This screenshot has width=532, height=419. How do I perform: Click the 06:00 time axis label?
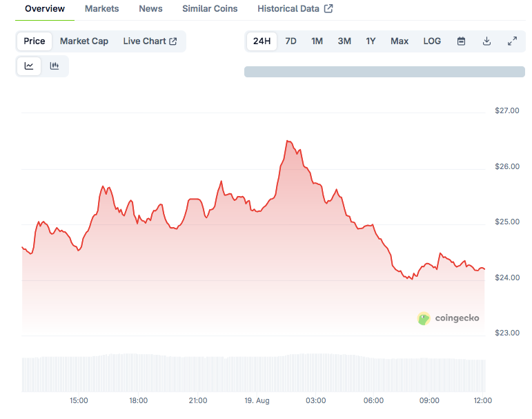pos(373,400)
